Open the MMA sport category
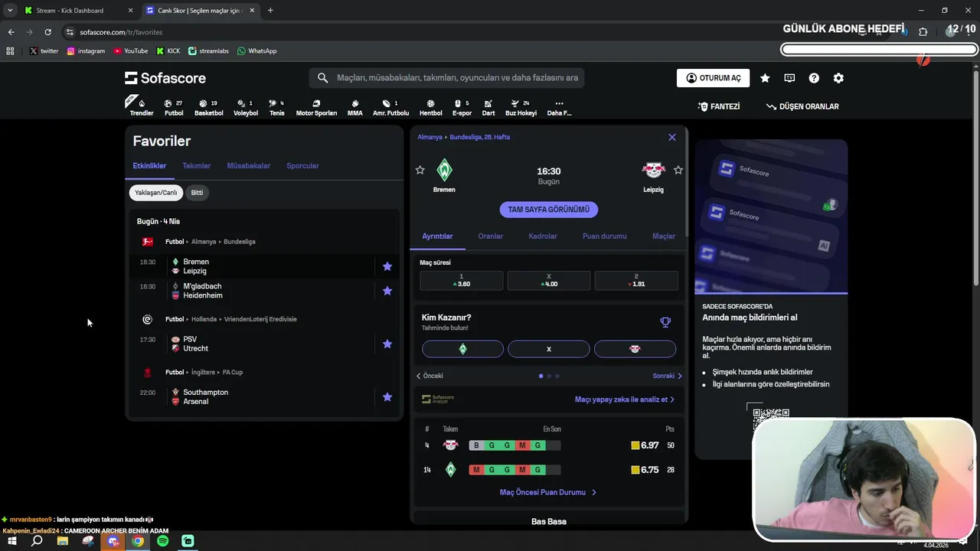The width and height of the screenshot is (980, 551). (x=355, y=108)
